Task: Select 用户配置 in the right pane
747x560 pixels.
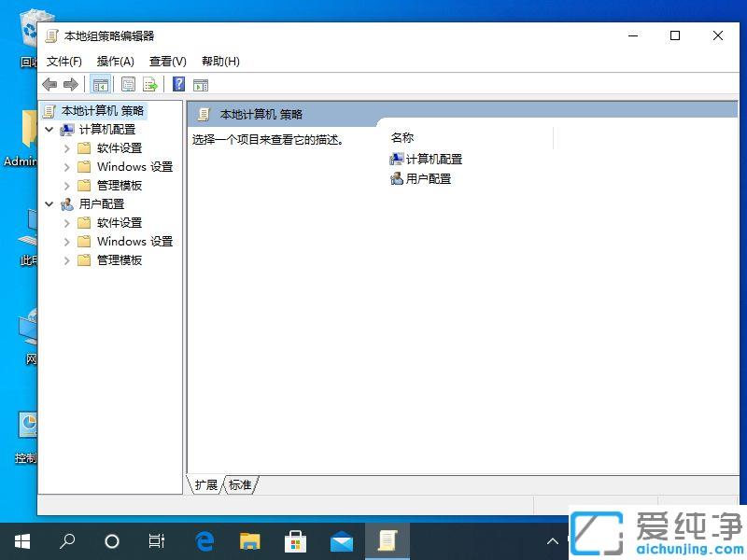Action: point(428,179)
